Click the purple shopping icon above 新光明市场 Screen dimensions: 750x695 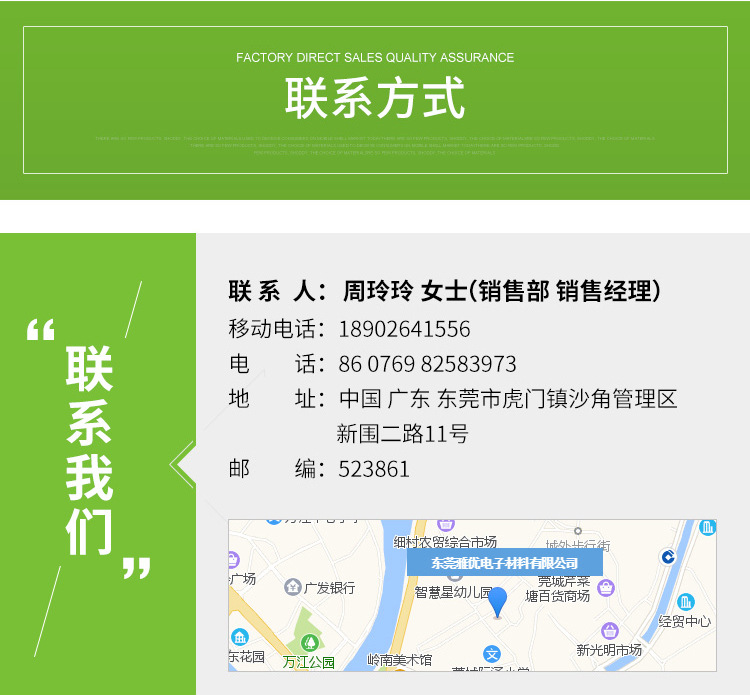pyautogui.click(x=609, y=631)
